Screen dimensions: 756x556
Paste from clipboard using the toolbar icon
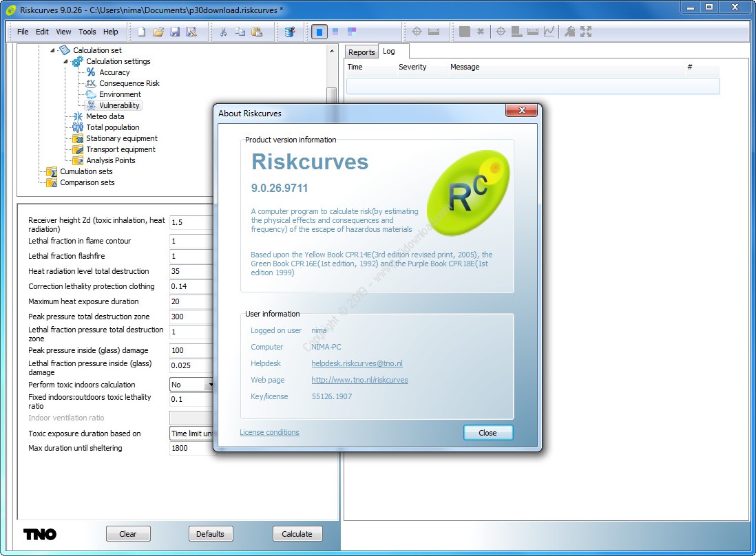pos(257,32)
